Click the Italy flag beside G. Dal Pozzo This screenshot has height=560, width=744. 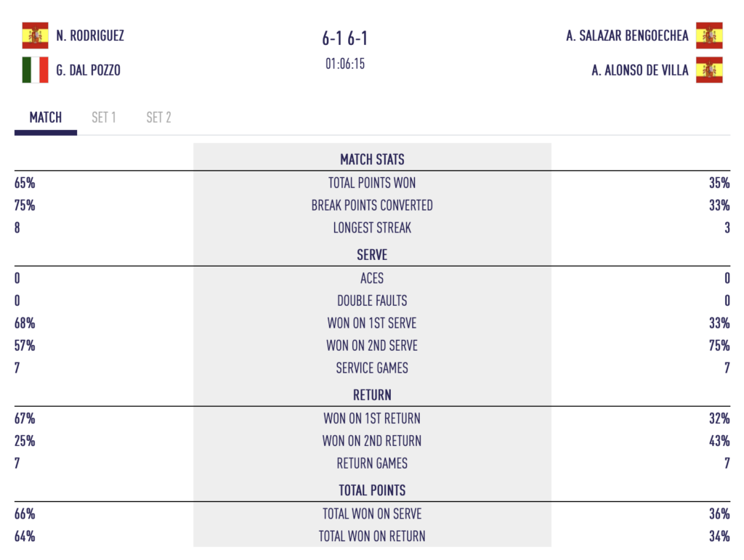coord(35,70)
